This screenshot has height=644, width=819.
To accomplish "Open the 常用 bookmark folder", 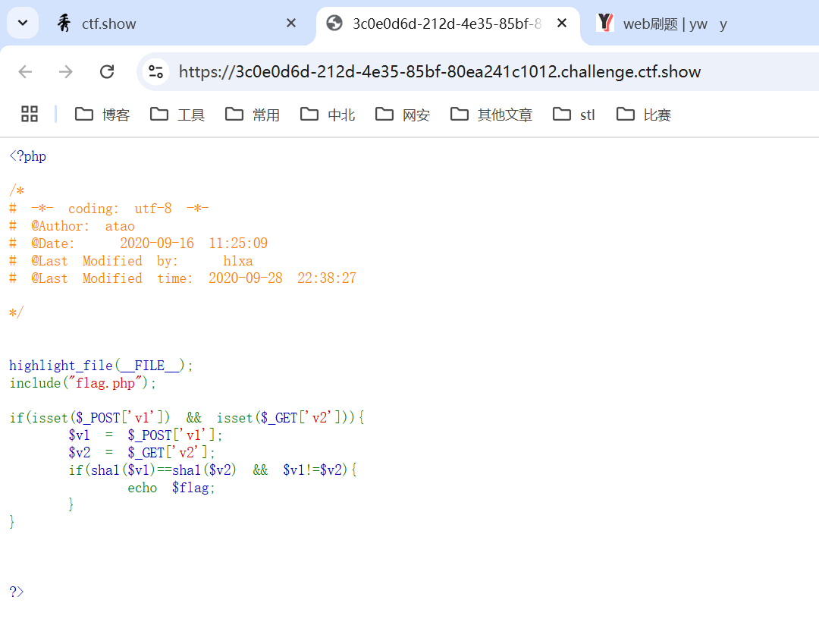I will [253, 115].
